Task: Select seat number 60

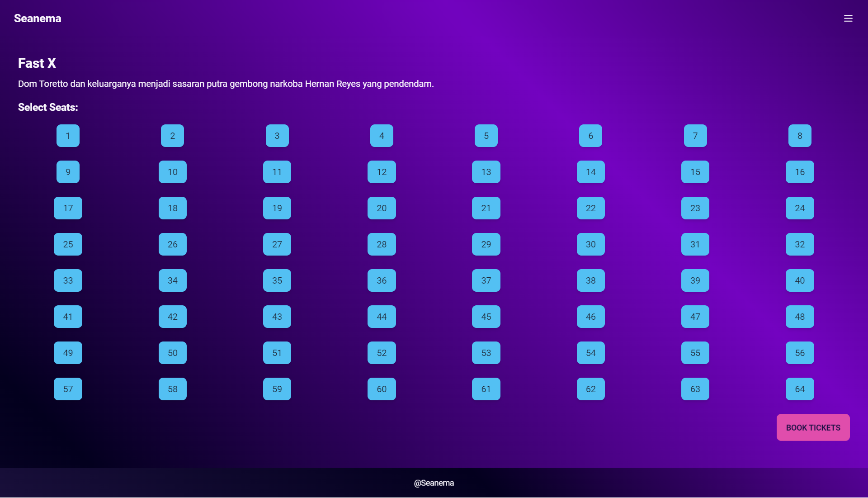Action: click(382, 389)
